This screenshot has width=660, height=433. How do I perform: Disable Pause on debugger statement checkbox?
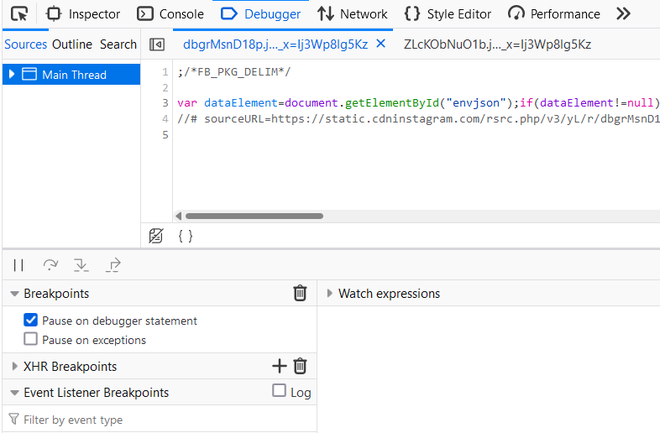click(31, 321)
